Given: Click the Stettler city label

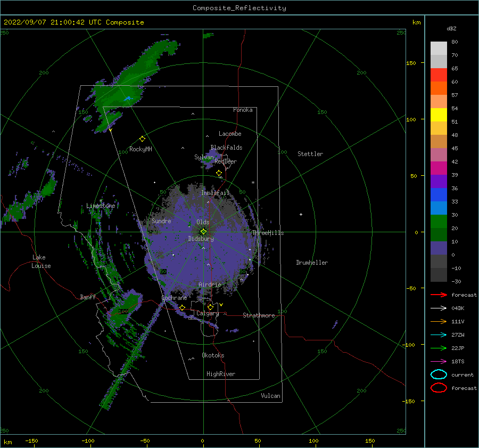Looking at the screenshot, I should pyautogui.click(x=310, y=154).
